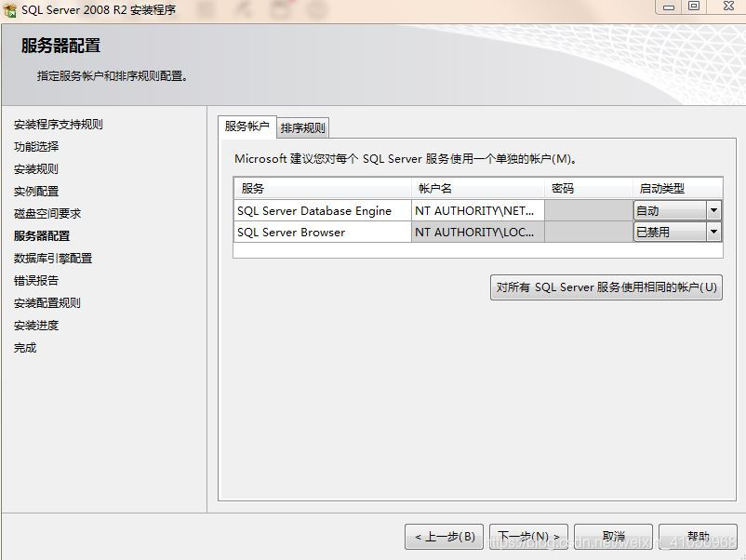Image resolution: width=746 pixels, height=560 pixels.
Task: Select 完成 step in sidebar
Action: (25, 348)
